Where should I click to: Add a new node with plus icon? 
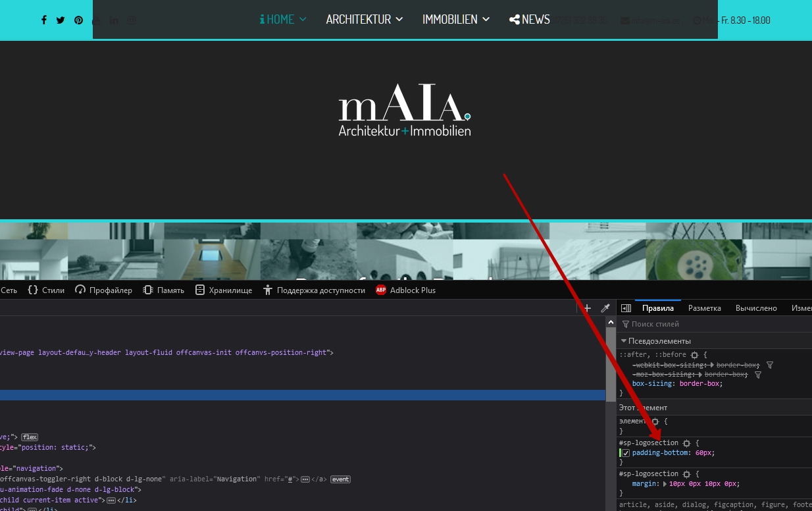[x=588, y=308]
